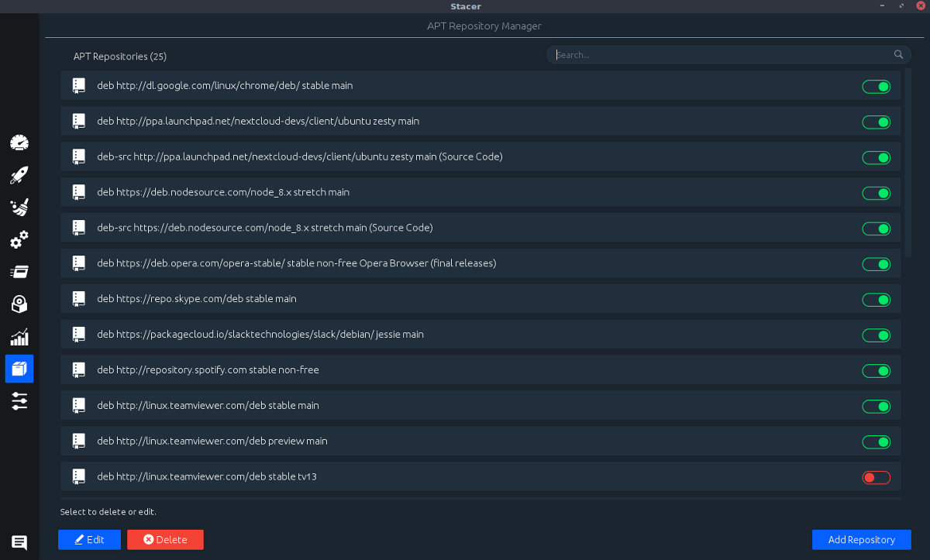Enable the teamviewer stable tv13 repository
Viewport: 930px width, 560px height.
pos(876,478)
